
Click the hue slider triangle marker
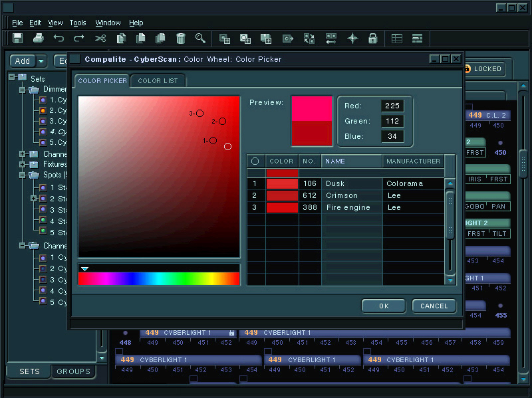coord(84,269)
